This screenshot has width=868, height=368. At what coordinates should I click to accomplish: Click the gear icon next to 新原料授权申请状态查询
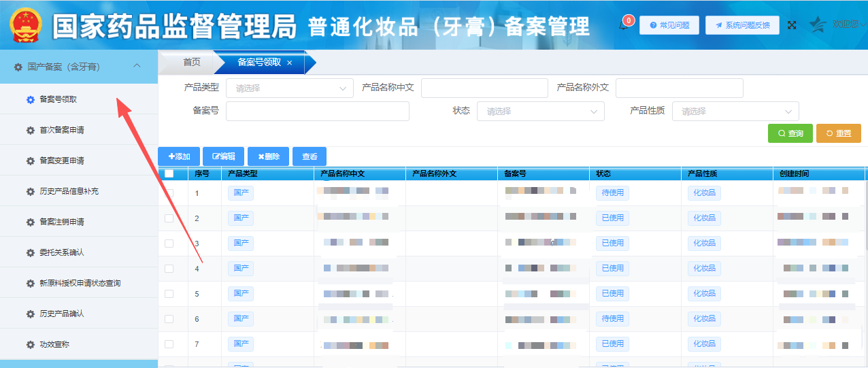(x=30, y=283)
